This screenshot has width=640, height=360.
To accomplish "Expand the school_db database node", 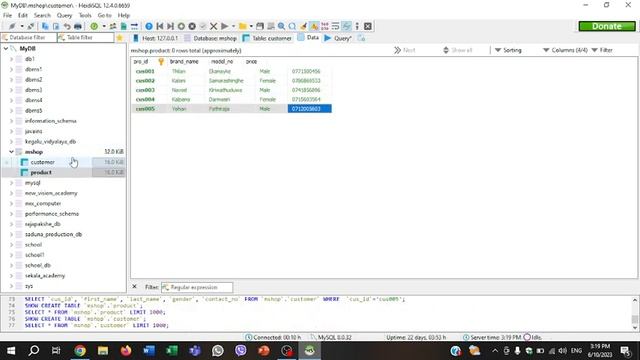I will [x=11, y=265].
